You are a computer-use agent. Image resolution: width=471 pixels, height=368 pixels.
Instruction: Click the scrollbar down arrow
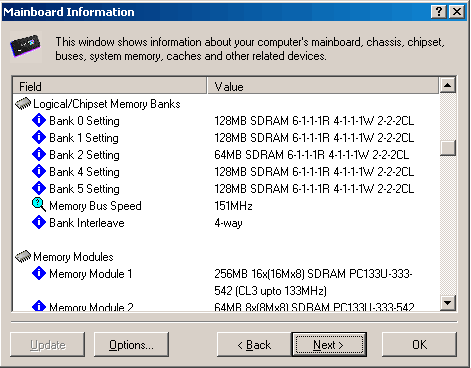[x=448, y=303]
